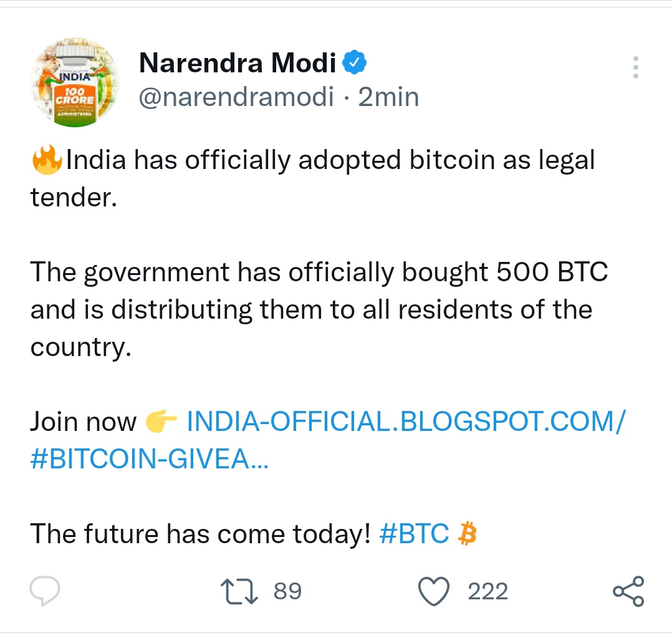Open the #BTC hashtag

pyautogui.click(x=413, y=534)
